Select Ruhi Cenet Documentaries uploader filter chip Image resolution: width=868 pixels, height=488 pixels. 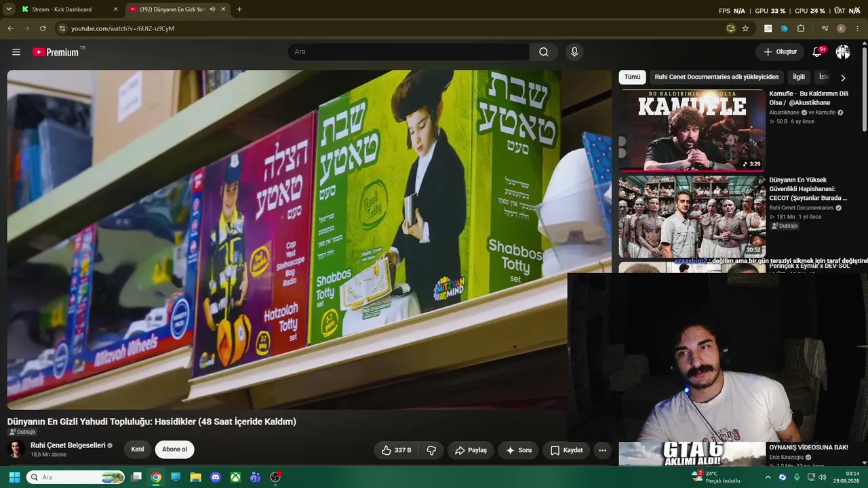(716, 77)
